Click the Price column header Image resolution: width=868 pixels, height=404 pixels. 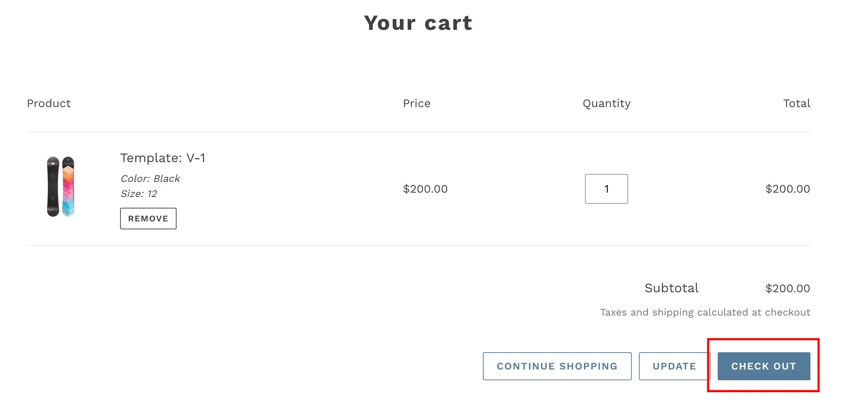coord(417,104)
